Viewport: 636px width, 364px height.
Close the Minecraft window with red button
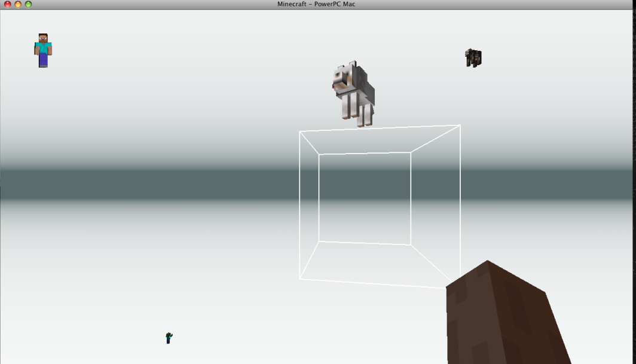point(7,4)
